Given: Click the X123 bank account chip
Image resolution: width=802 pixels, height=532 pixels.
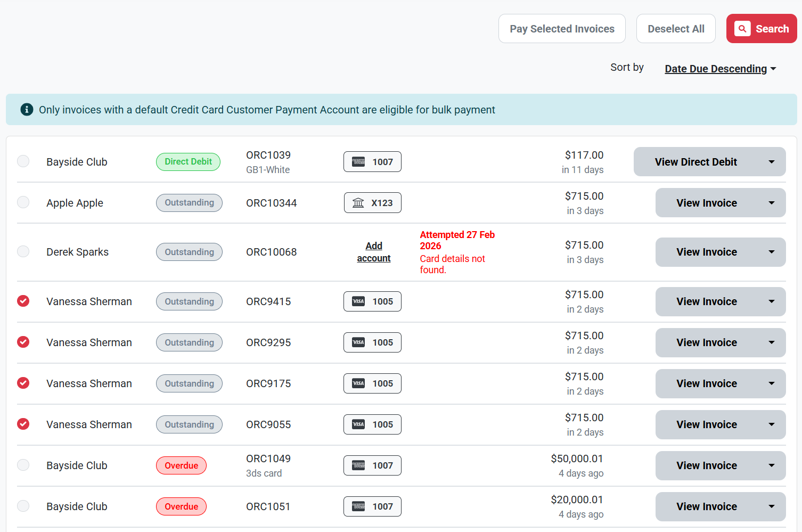Looking at the screenshot, I should click(373, 203).
